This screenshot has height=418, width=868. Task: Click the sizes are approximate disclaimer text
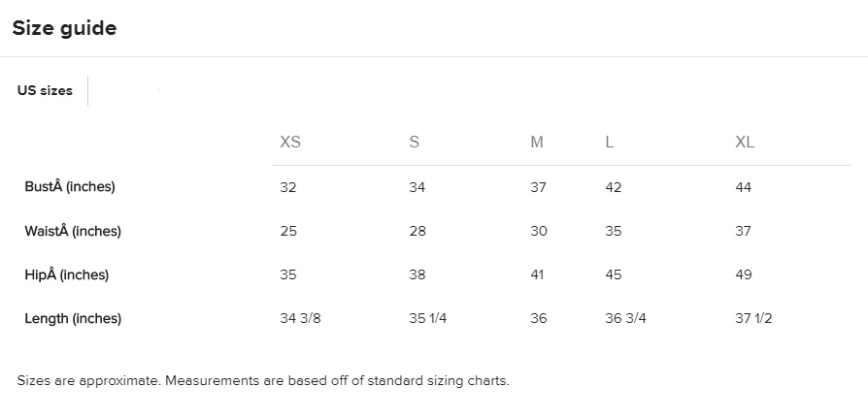click(263, 380)
